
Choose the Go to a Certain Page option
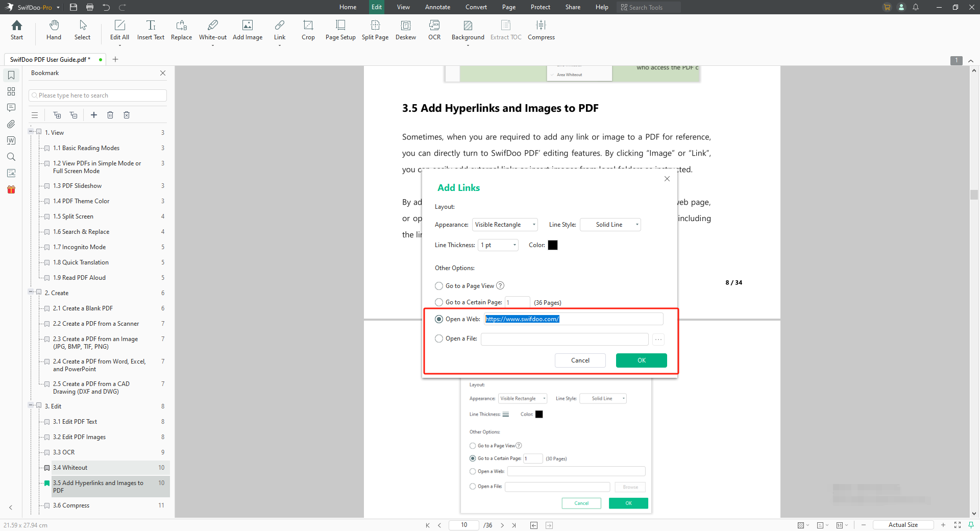(x=439, y=302)
